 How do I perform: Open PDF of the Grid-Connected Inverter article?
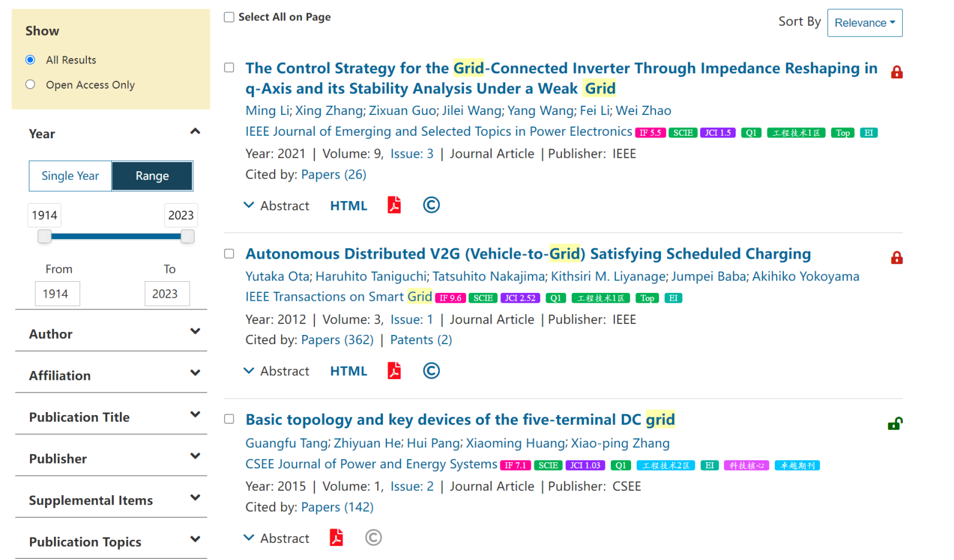pos(394,205)
